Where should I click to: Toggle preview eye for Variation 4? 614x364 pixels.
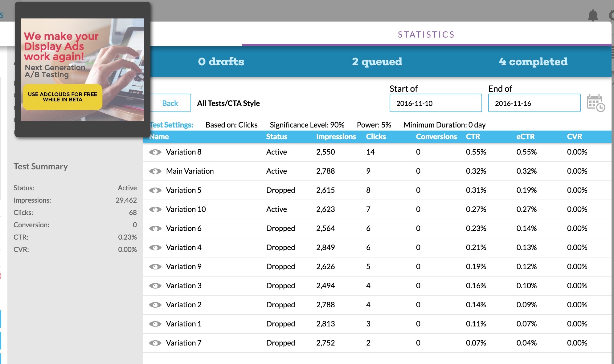[x=155, y=248]
